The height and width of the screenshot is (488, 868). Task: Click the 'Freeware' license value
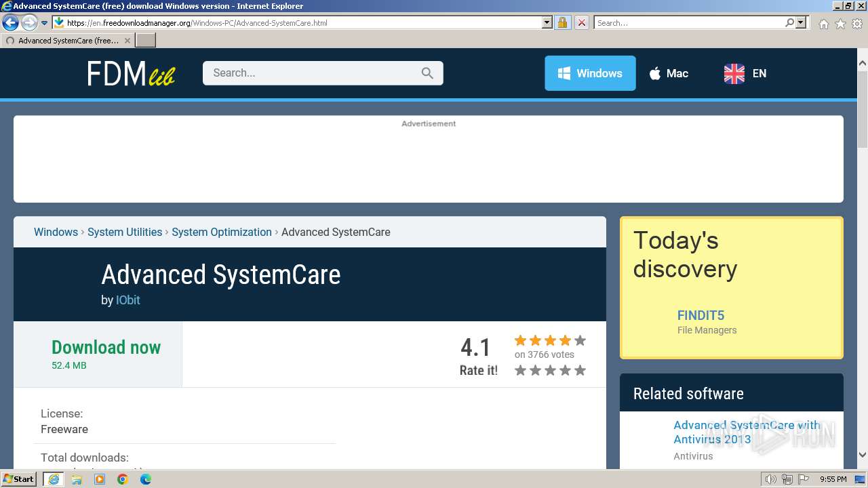[x=64, y=429]
